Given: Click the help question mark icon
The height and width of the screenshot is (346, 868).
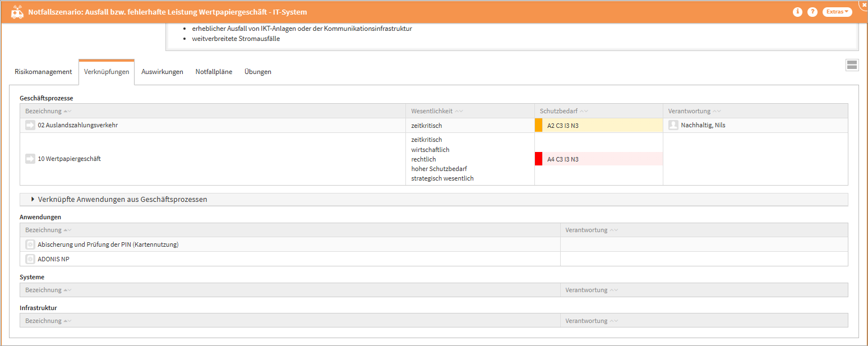Looking at the screenshot, I should pos(812,12).
